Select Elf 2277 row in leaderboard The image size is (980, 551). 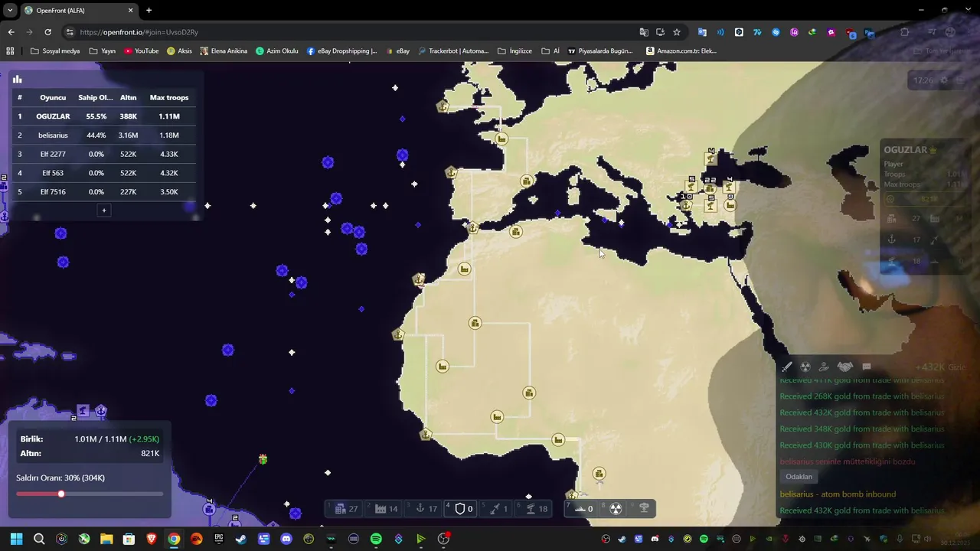[104, 154]
